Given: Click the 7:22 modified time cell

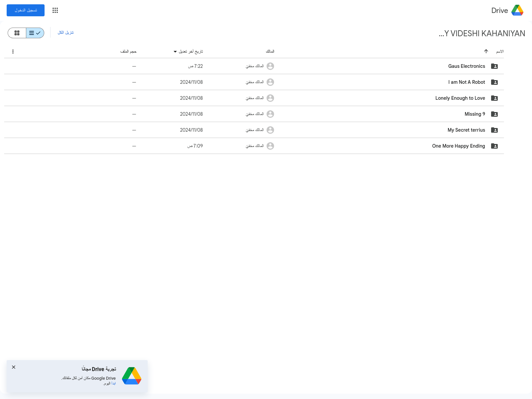Looking at the screenshot, I should click(195, 66).
